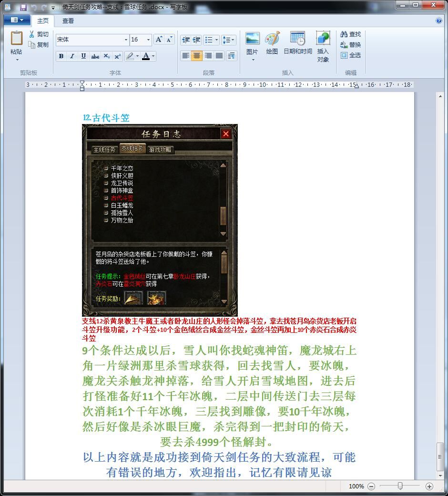Justify paragraph text

[x=219, y=56]
